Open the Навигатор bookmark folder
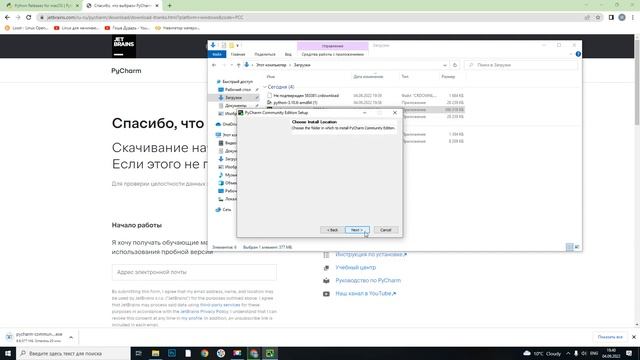This screenshot has width=640, height=360. (178, 28)
